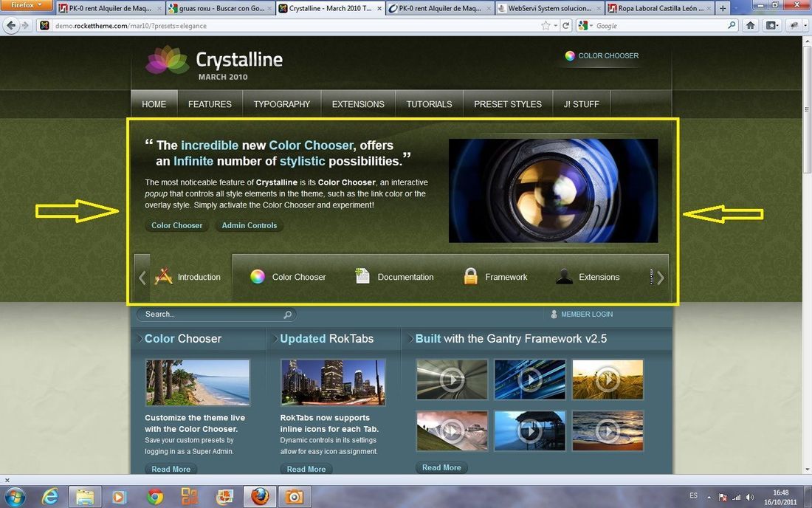Play the beach hut video thumbnail
Screen dimensions: 812x508
tap(530, 431)
